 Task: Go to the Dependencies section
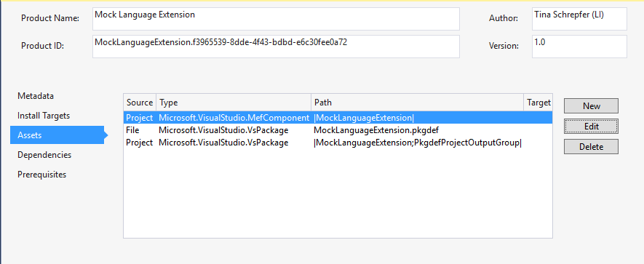[44, 155]
